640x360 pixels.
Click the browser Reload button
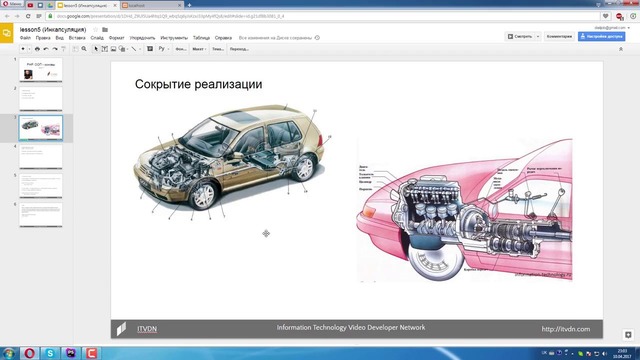click(28, 16)
